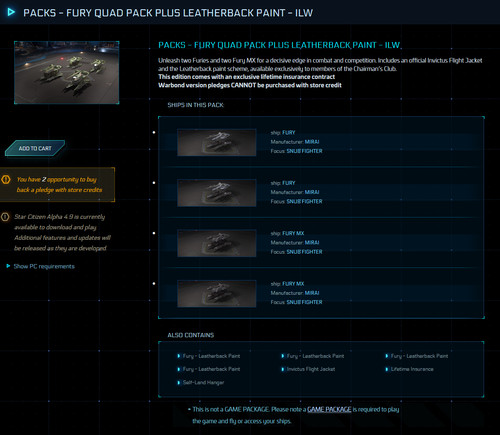Viewport: 500px width, 435px height.
Task: Click Self-Land Hangar item
Action: pos(203,383)
